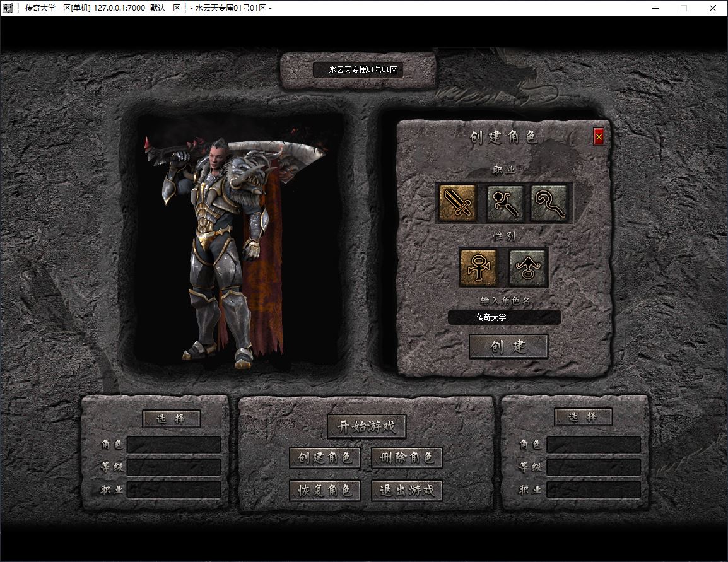Close the game window
The height and width of the screenshot is (562, 728).
pyautogui.click(x=713, y=8)
